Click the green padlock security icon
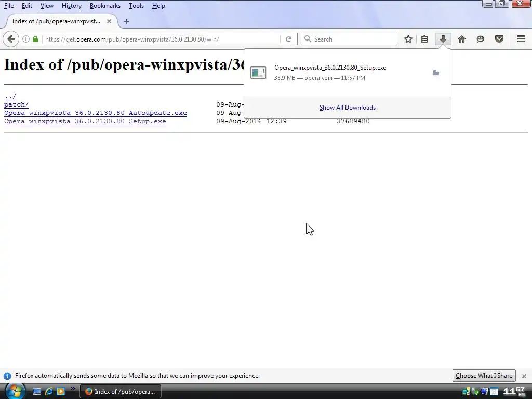Screen dimensions: 532x399 tap(35, 39)
